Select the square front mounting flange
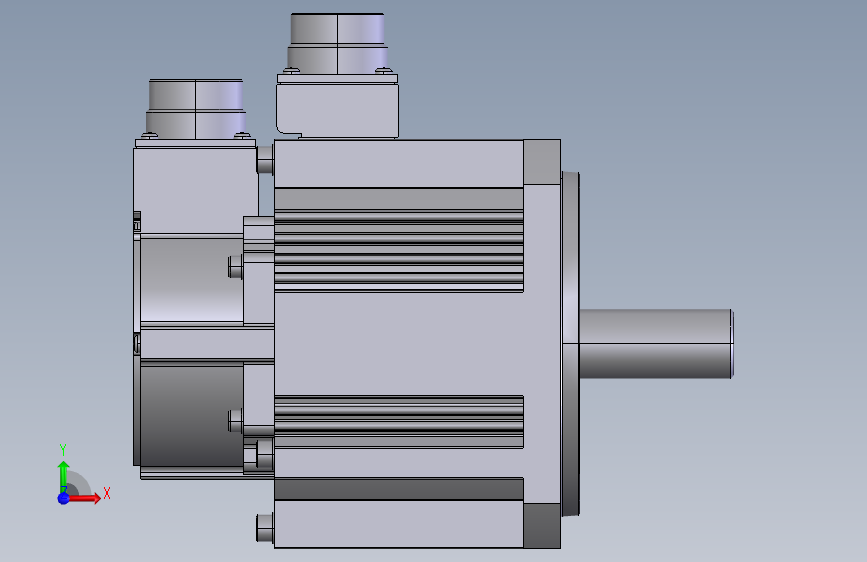The width and height of the screenshot is (867, 562). [x=542, y=344]
